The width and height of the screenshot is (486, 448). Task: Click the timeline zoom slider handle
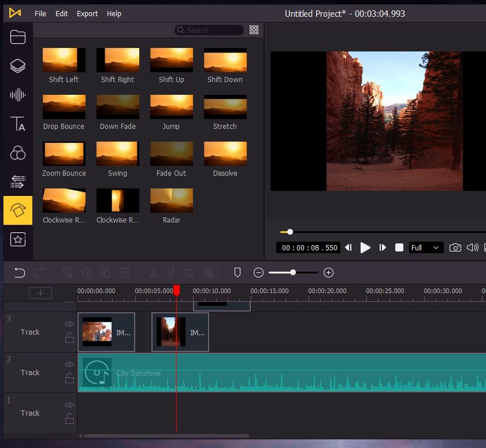(293, 272)
